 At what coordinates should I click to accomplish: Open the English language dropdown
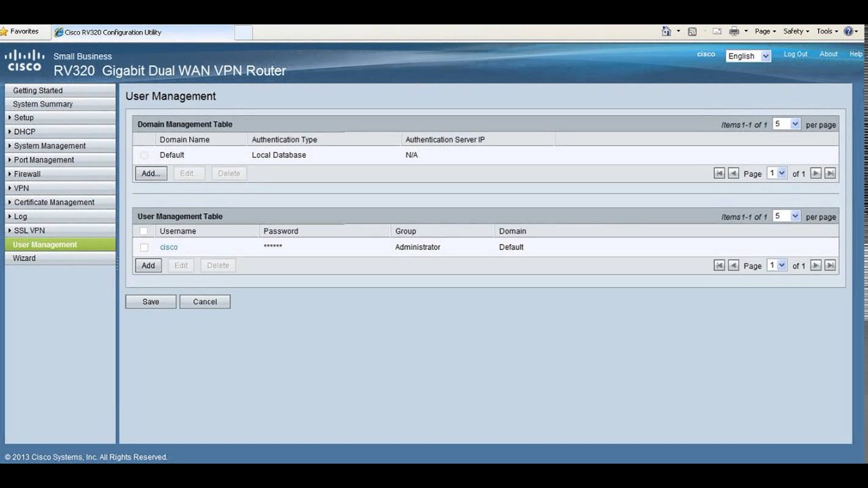coord(748,56)
